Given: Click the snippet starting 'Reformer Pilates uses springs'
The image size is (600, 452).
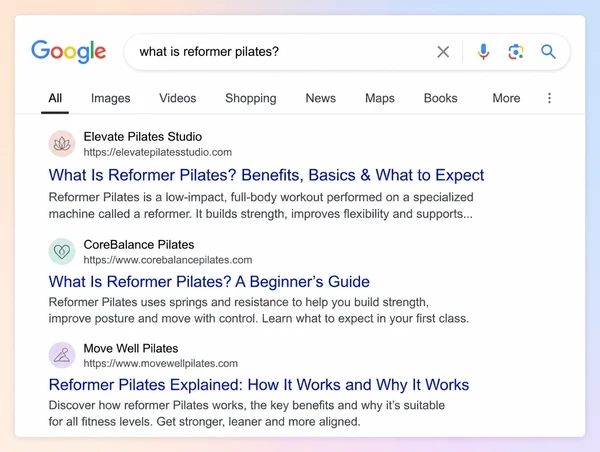Looking at the screenshot, I should (259, 310).
